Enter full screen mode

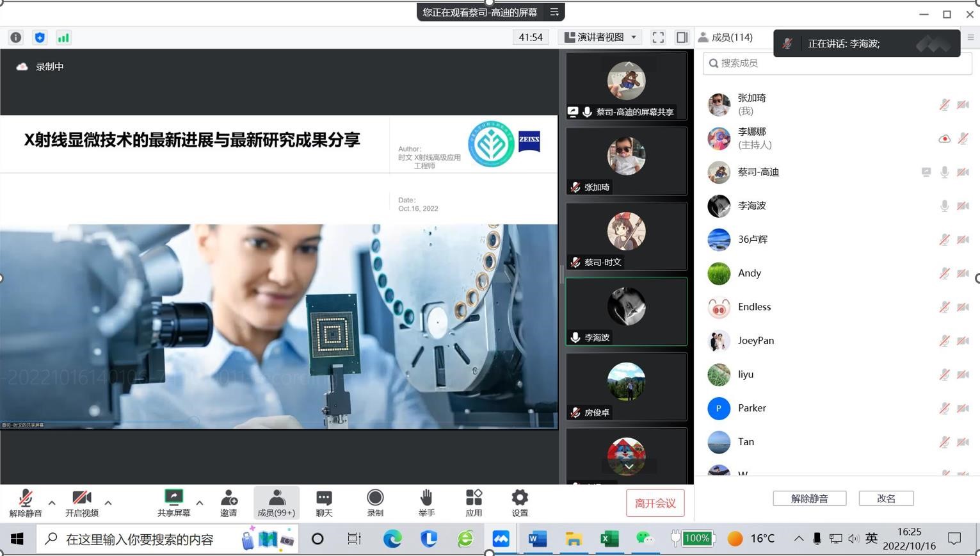point(658,38)
